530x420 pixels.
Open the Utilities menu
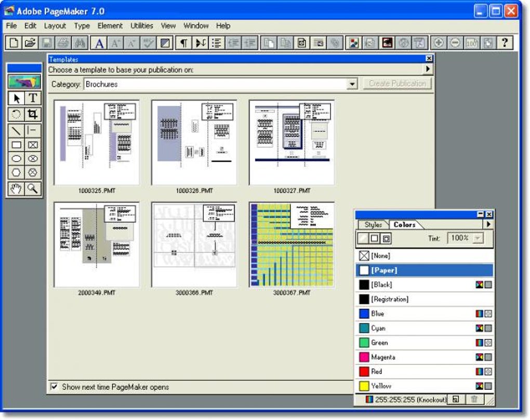coord(142,25)
